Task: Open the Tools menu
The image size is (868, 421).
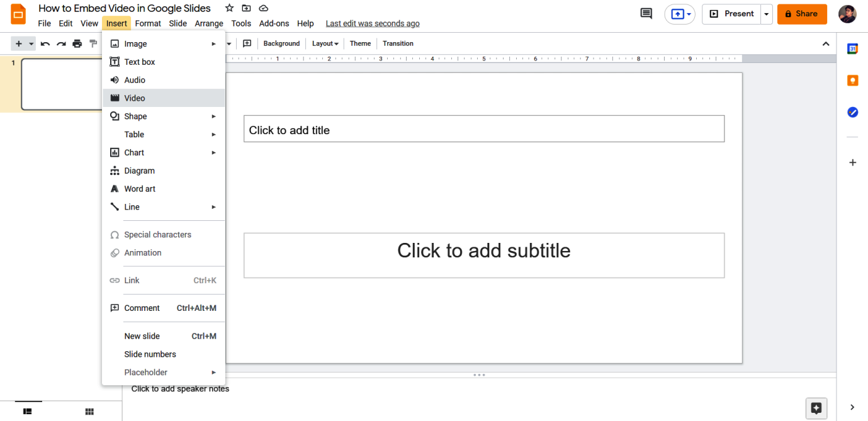Action: click(241, 23)
